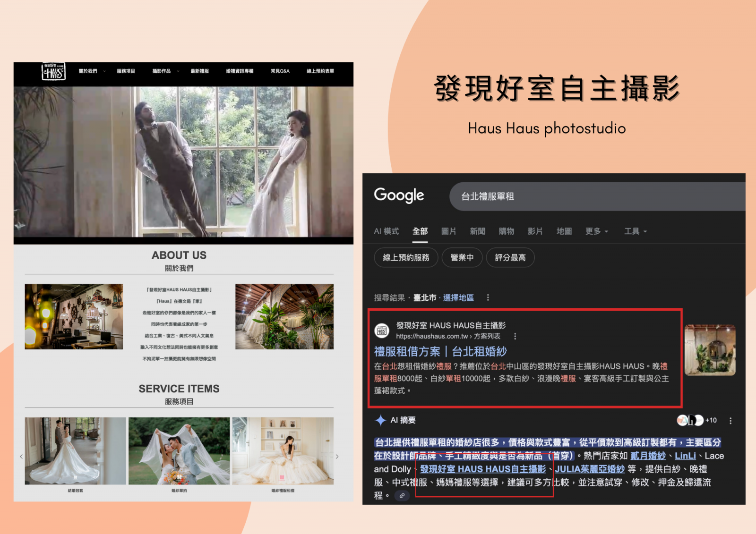The height and width of the screenshot is (534, 756).
Task: Open the three-dot menu beside the haushaus.com.tw URL
Action: [x=515, y=336]
